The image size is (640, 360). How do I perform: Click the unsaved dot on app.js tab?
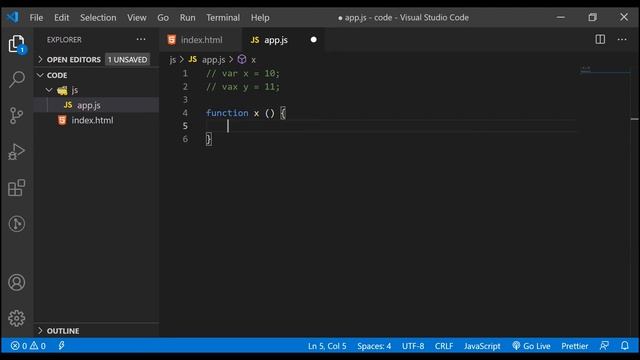pyautogui.click(x=313, y=40)
